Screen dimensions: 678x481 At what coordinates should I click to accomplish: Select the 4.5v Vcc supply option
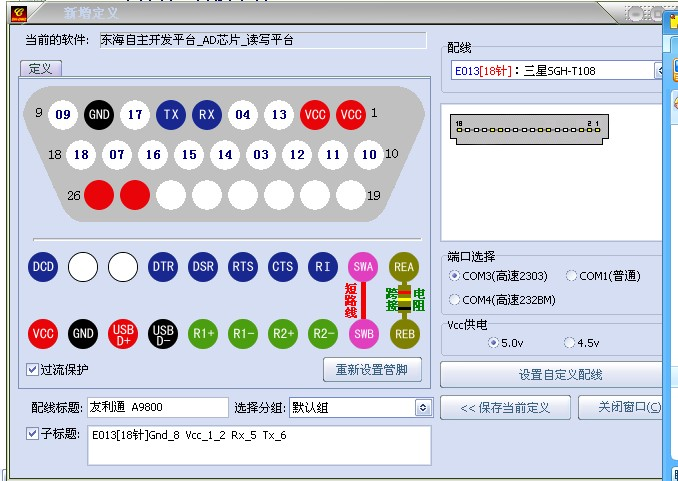pyautogui.click(x=570, y=343)
